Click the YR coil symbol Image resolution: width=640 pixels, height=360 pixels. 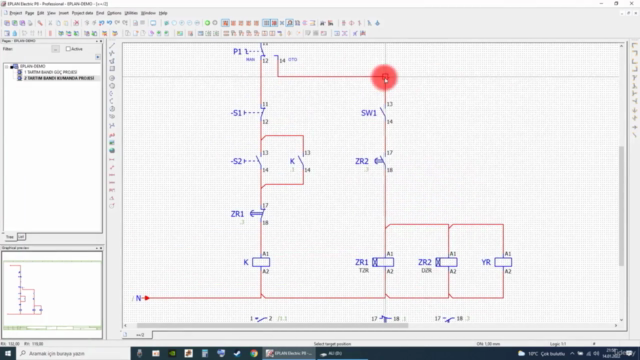tap(503, 262)
